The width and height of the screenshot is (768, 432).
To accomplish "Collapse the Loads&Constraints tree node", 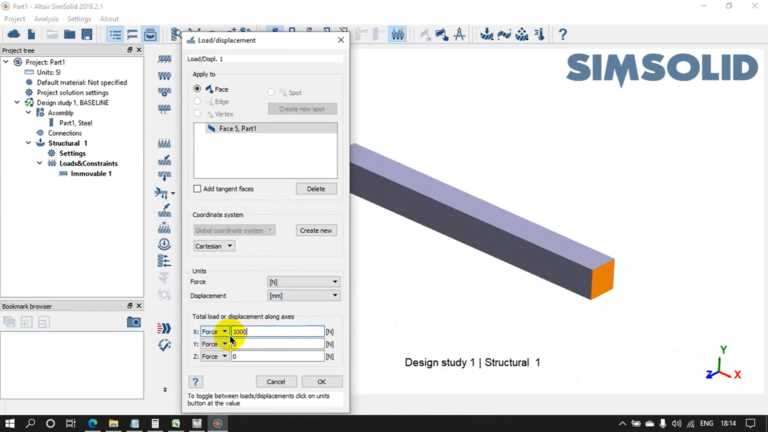I will pos(40,163).
